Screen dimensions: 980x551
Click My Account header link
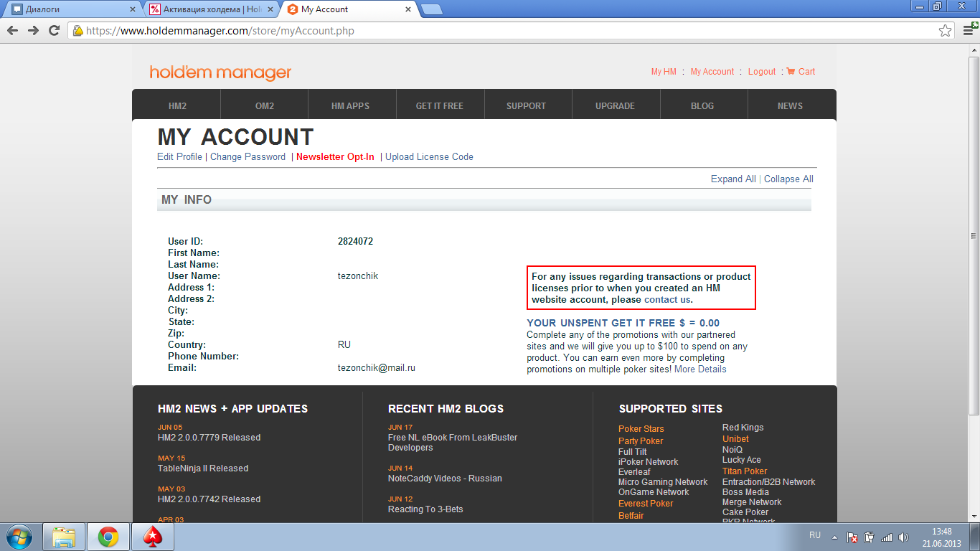tap(712, 72)
